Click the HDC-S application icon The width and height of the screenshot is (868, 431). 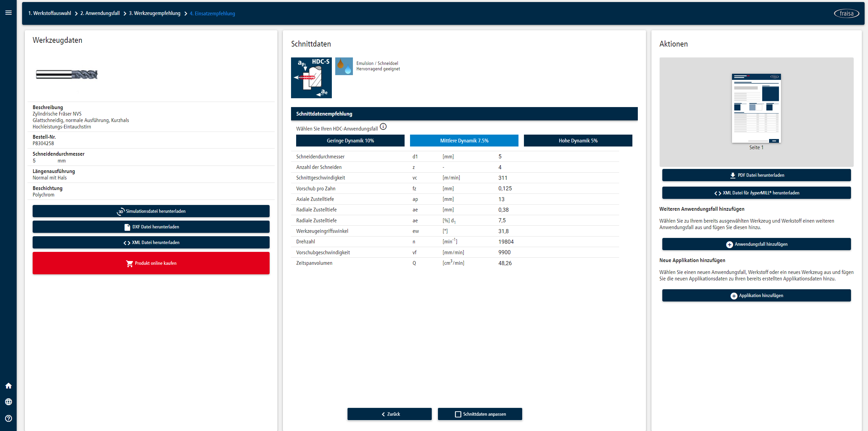[x=311, y=78]
